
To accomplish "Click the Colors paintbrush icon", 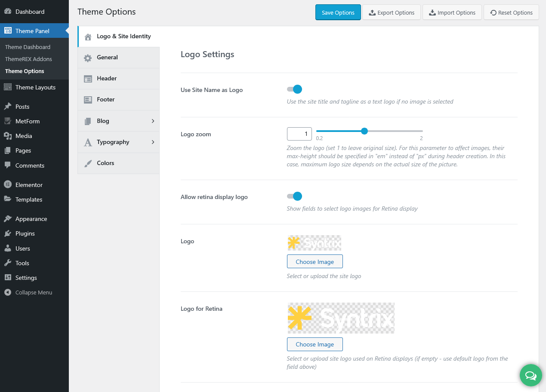I will point(88,163).
